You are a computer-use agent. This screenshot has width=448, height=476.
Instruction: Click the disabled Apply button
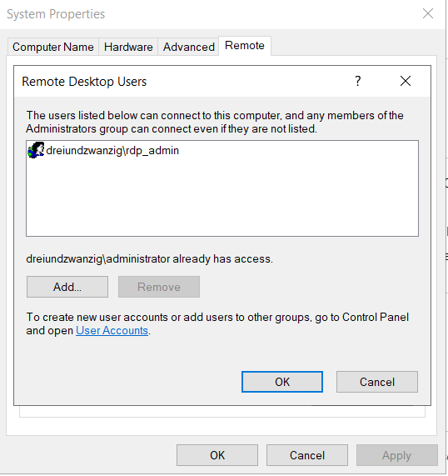(x=396, y=455)
